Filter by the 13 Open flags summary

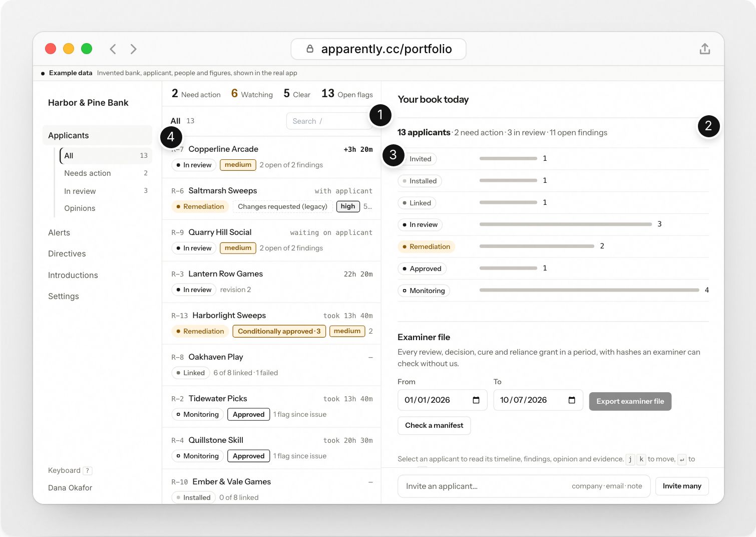click(347, 94)
